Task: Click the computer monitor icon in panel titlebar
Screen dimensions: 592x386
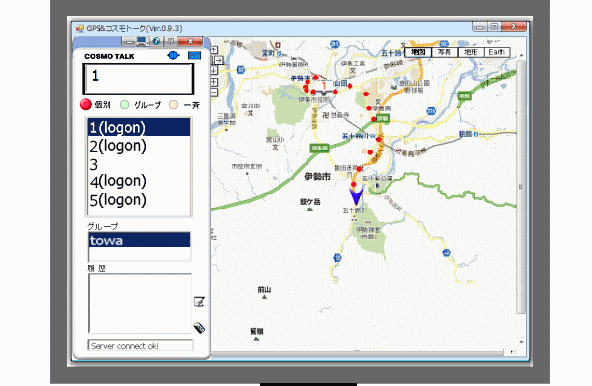Action: point(142,41)
